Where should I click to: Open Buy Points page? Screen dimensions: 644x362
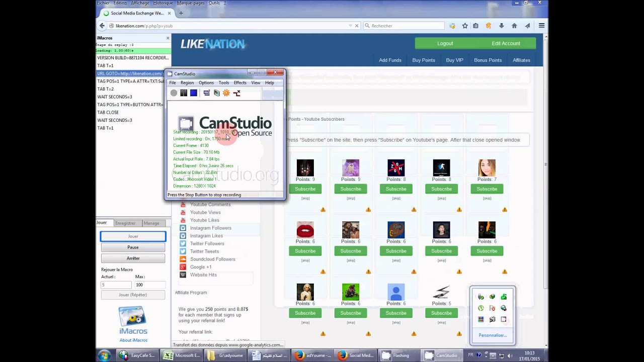(424, 60)
